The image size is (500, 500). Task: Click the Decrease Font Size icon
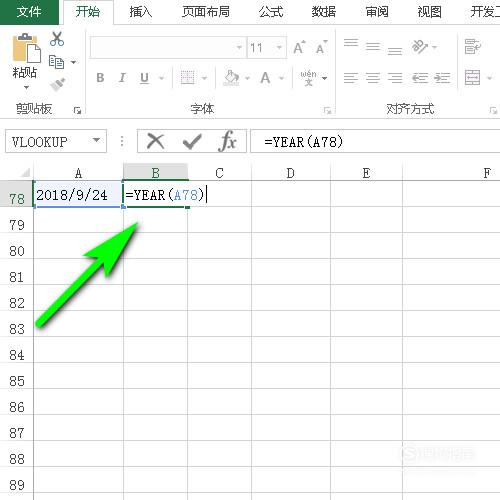pos(322,47)
